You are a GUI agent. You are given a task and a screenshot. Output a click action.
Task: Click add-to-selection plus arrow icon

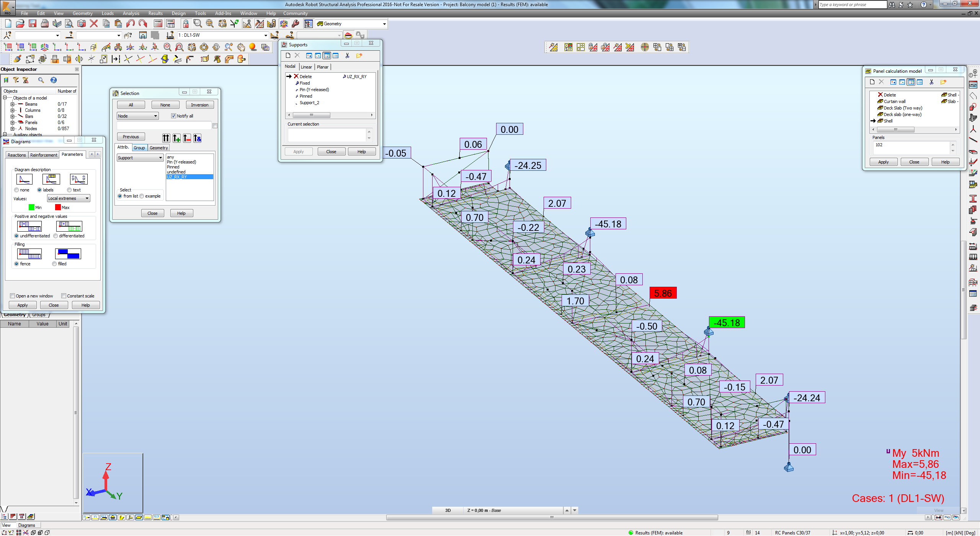click(176, 138)
